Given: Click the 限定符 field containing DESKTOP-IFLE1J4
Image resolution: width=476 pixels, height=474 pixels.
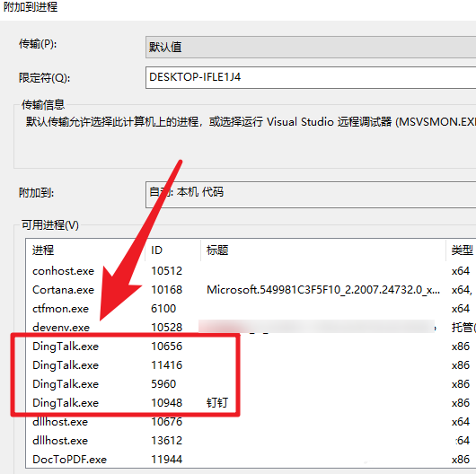Looking at the screenshot, I should click(x=311, y=78).
